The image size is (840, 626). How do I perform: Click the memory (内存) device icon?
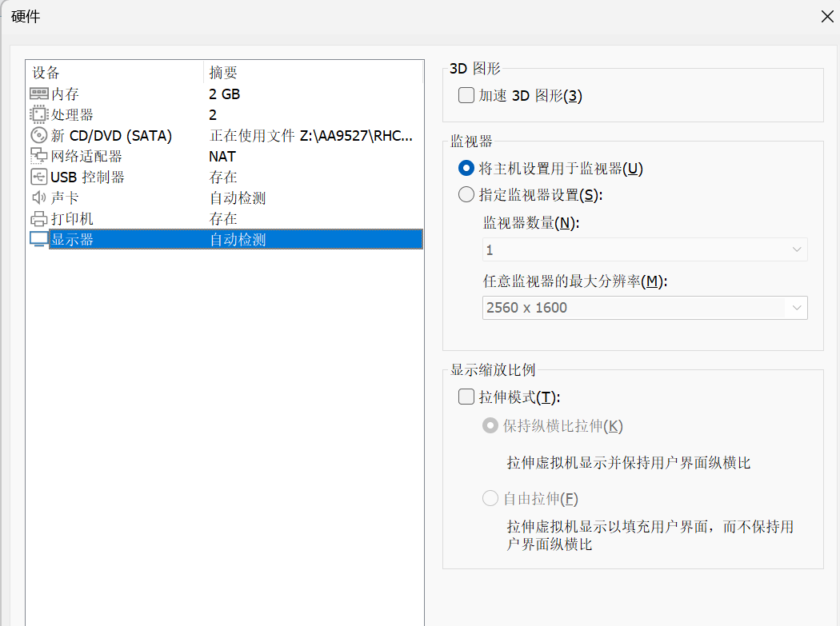point(38,94)
